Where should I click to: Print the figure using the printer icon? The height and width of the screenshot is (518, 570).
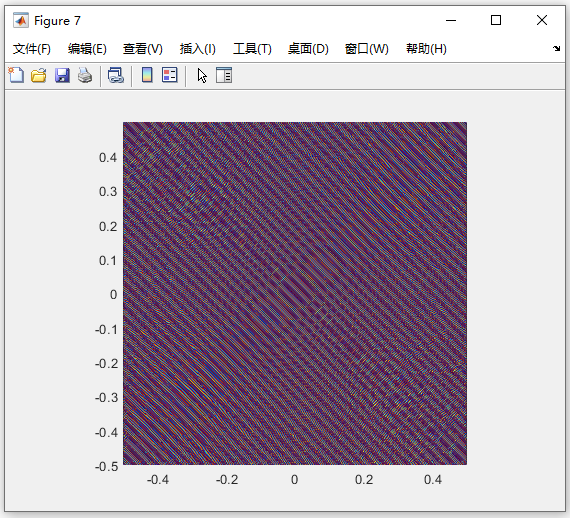[x=85, y=76]
